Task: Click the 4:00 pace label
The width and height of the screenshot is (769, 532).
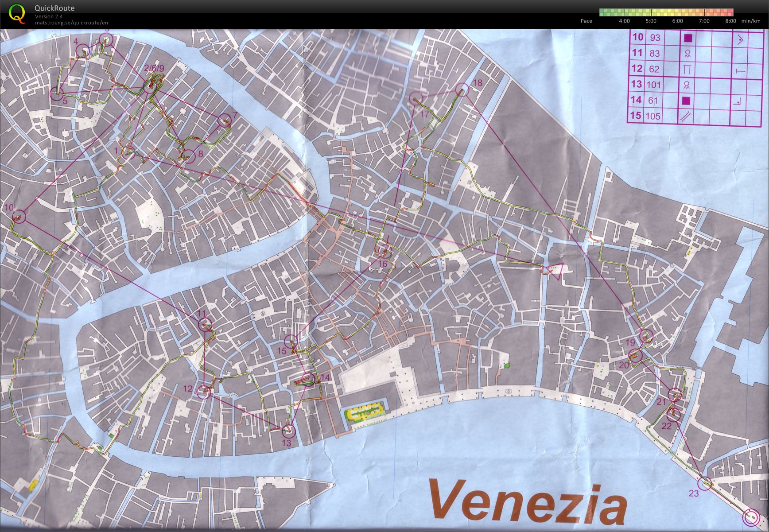Action: click(624, 21)
